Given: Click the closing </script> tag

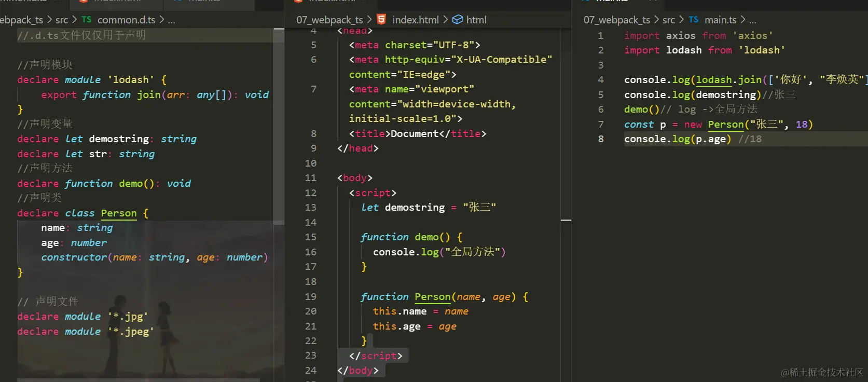Looking at the screenshot, I should click(376, 356).
